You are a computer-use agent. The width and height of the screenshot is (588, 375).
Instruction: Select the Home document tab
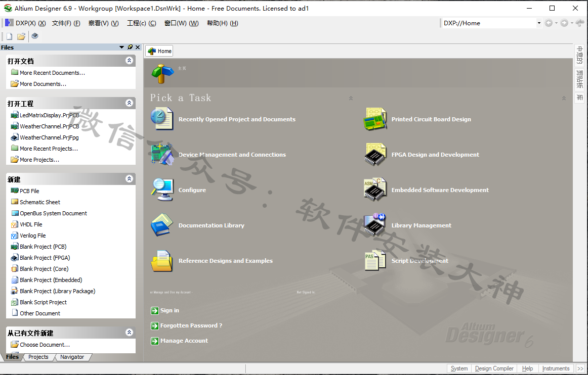click(159, 51)
